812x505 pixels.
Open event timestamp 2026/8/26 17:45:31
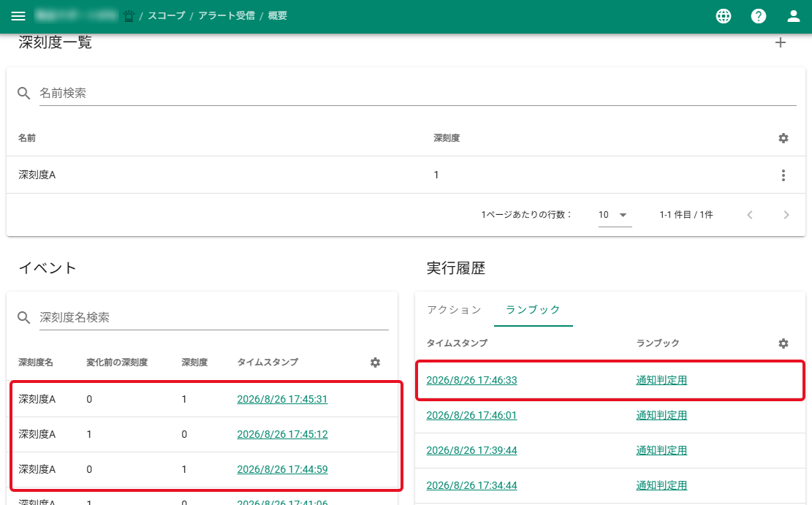coord(282,399)
